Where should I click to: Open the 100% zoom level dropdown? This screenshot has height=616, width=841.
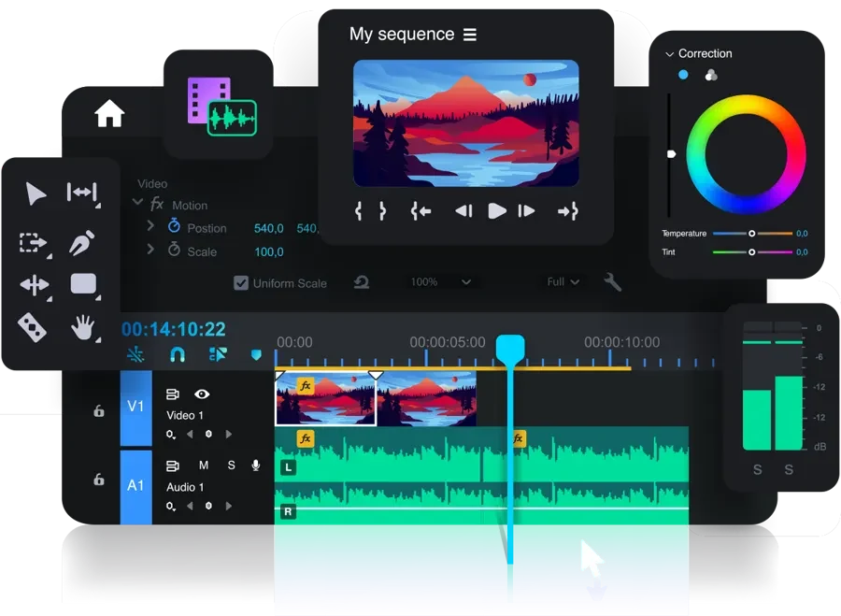coord(441,281)
